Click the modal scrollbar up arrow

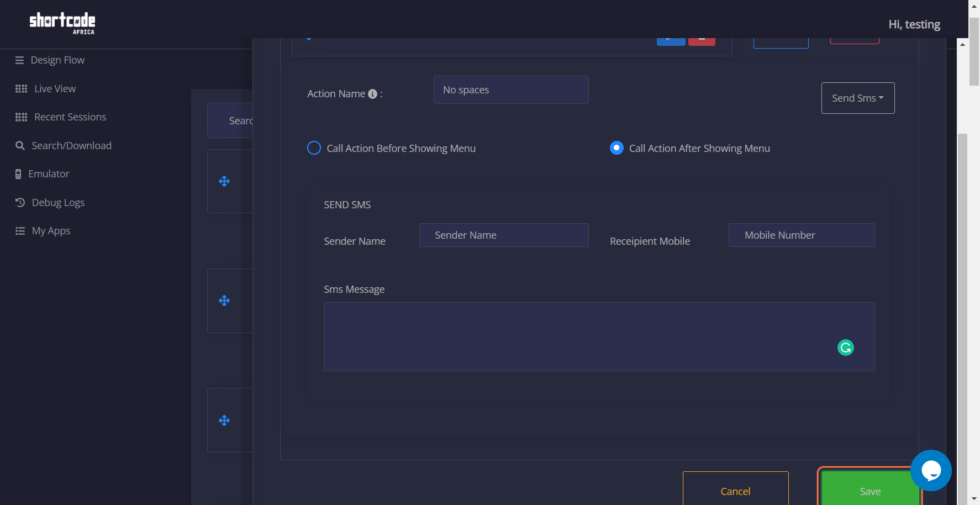click(x=962, y=44)
